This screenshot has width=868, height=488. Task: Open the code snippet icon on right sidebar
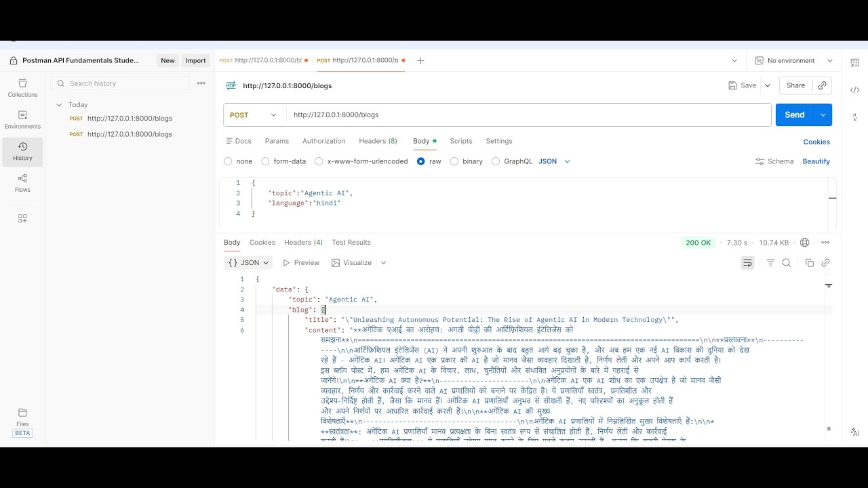click(855, 90)
